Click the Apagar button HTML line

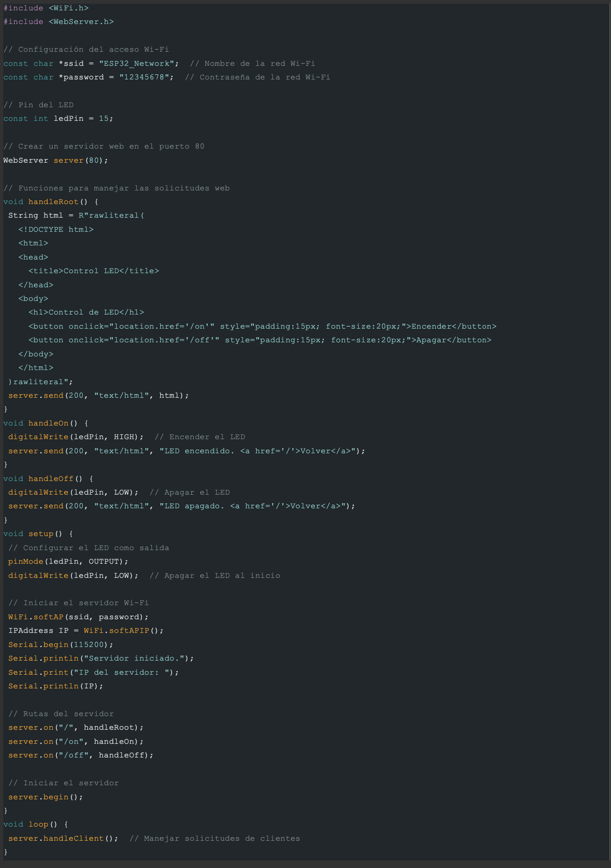pos(259,340)
